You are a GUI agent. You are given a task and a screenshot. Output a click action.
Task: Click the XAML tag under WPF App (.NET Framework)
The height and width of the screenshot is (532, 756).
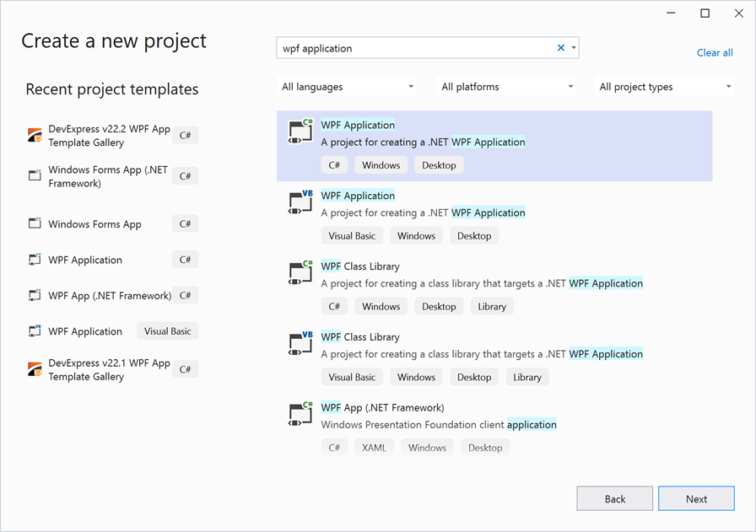click(x=374, y=448)
